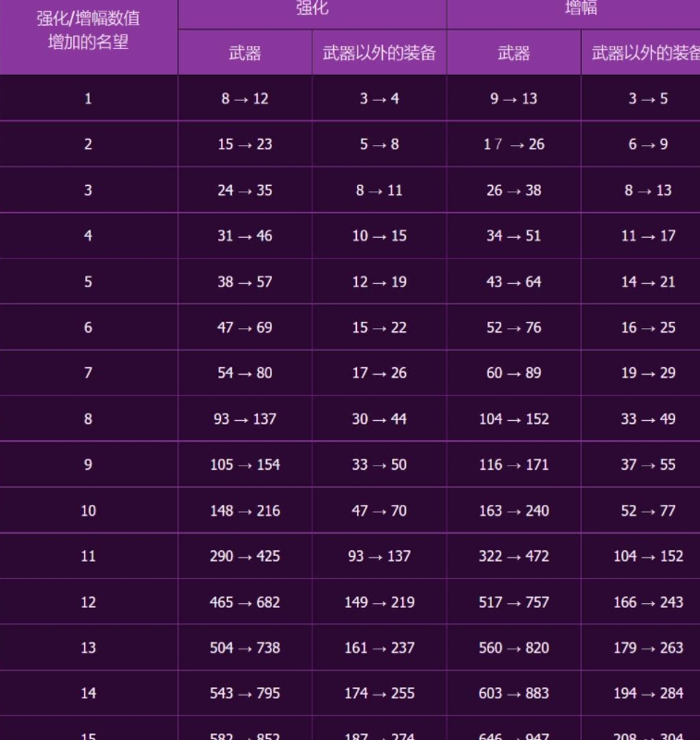Select the "15 → 23" cell
The image size is (700, 740).
point(245,144)
